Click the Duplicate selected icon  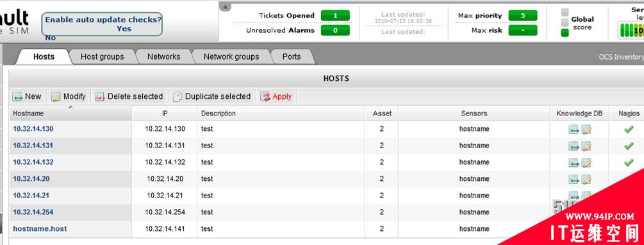coord(178,97)
